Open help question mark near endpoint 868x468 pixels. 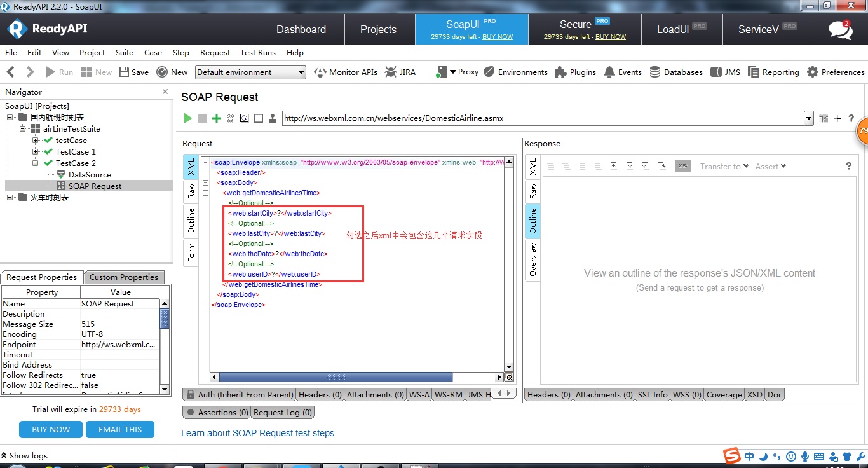[x=851, y=118]
